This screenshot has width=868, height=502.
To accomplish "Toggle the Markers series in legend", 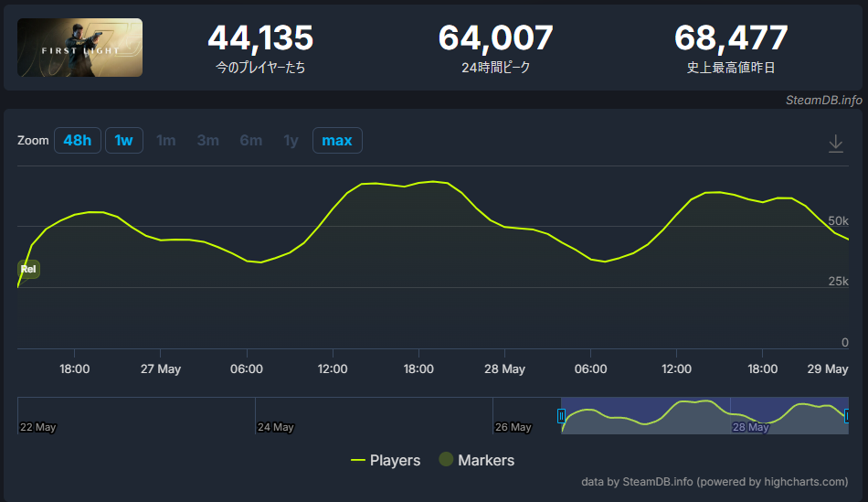I will [477, 460].
